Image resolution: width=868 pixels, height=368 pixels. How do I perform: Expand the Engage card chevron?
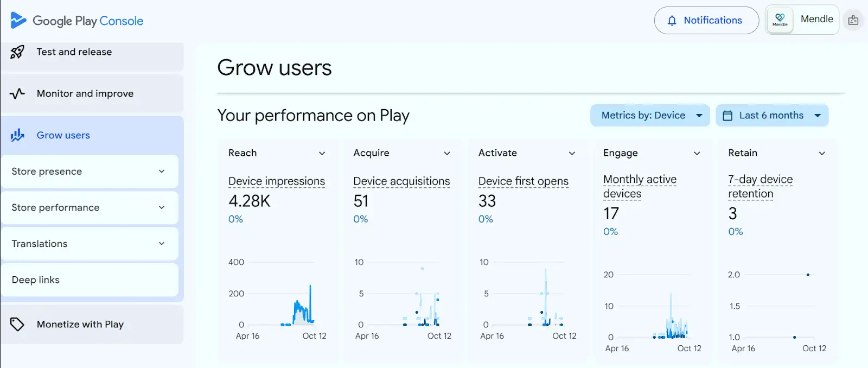pyautogui.click(x=697, y=154)
